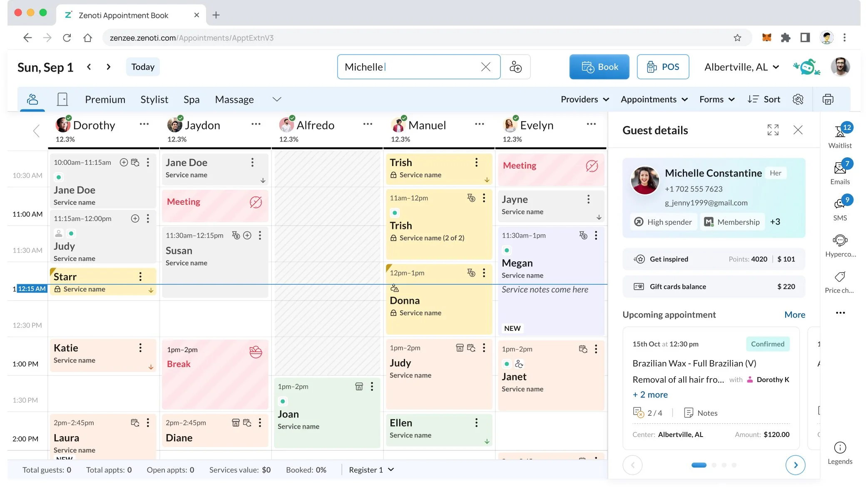The height and width of the screenshot is (489, 868).
Task: Click the Book button
Action: point(599,67)
